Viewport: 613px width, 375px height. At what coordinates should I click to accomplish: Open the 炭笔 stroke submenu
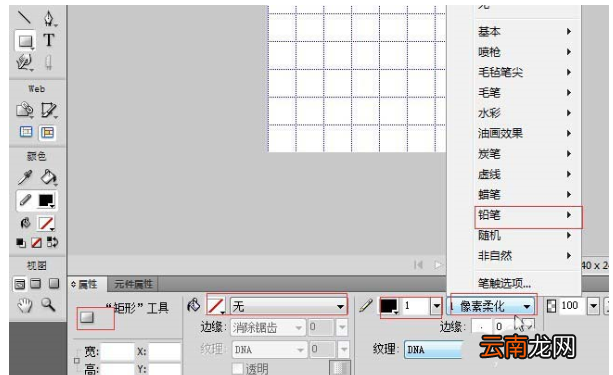pos(527,154)
